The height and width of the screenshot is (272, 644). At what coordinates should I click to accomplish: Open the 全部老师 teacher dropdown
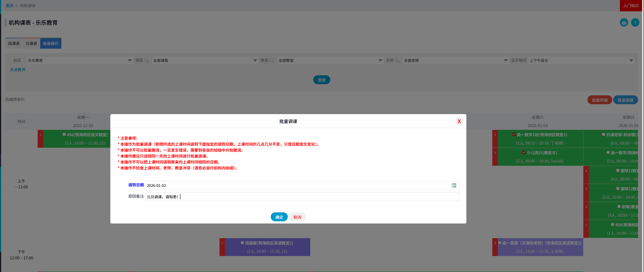[x=505, y=60]
